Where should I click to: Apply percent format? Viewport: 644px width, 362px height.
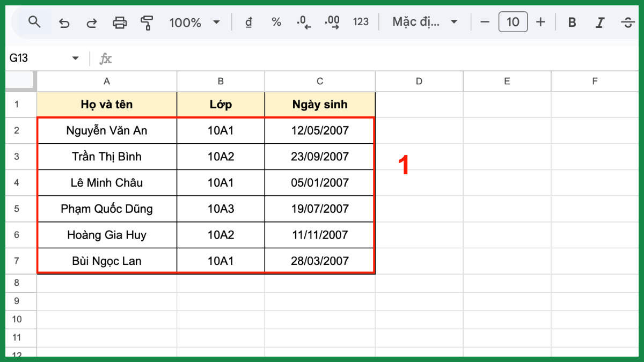click(x=276, y=23)
